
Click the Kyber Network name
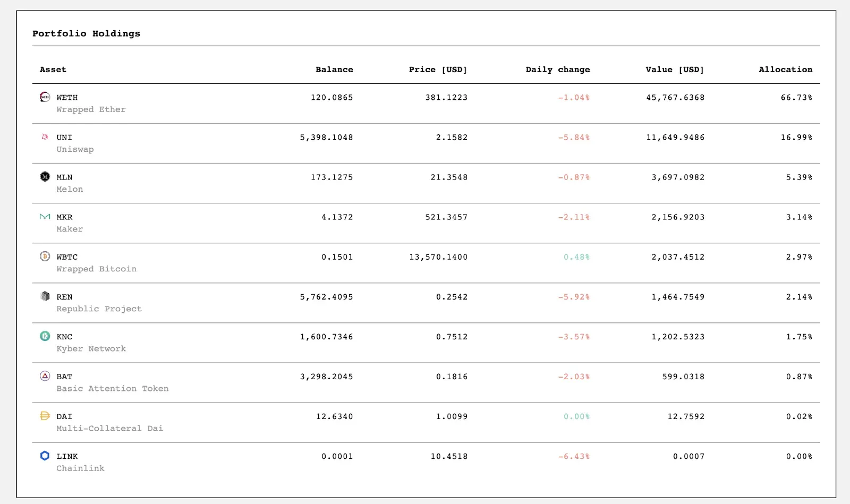click(x=91, y=348)
